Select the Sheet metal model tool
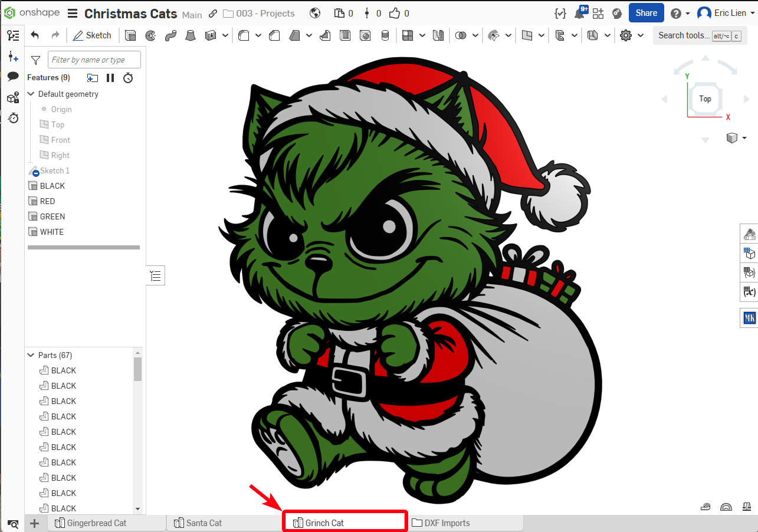Screen dimensions: 758x532 click(x=593, y=35)
